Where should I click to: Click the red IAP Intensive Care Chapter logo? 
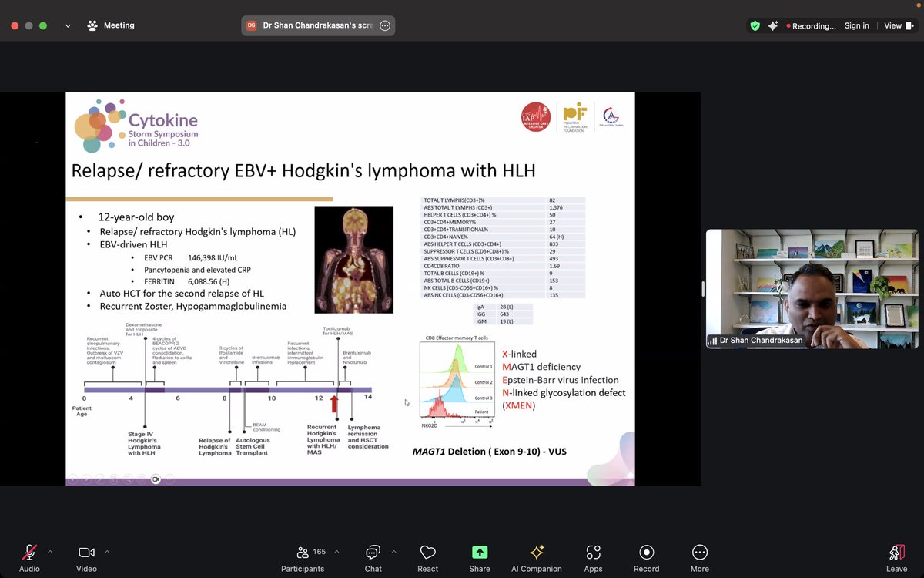[x=536, y=116]
